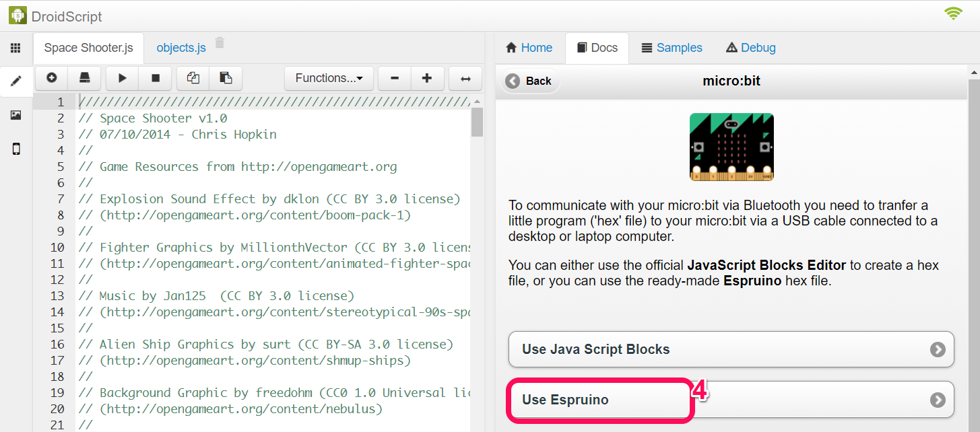This screenshot has height=432, width=980.
Task: Delete objects.js using the trash icon
Action: point(220,43)
